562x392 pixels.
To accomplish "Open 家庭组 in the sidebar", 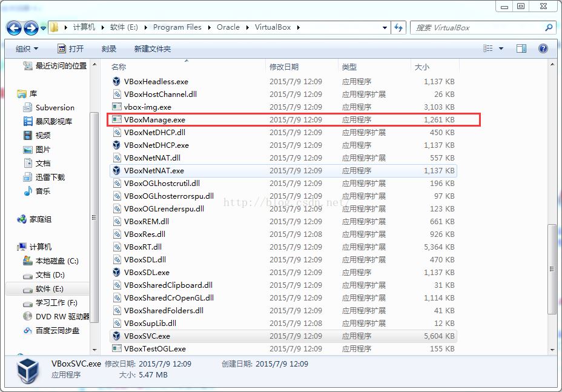I will pos(34,219).
